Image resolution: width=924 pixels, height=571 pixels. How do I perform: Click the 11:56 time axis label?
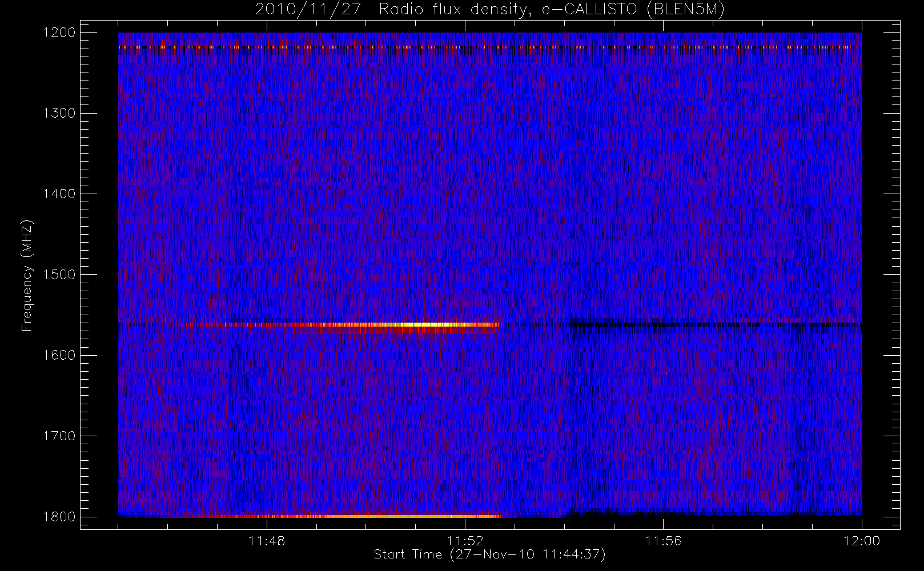(663, 541)
